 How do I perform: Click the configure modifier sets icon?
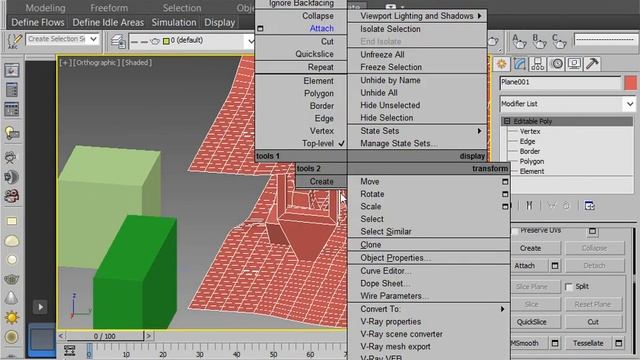tap(589, 205)
